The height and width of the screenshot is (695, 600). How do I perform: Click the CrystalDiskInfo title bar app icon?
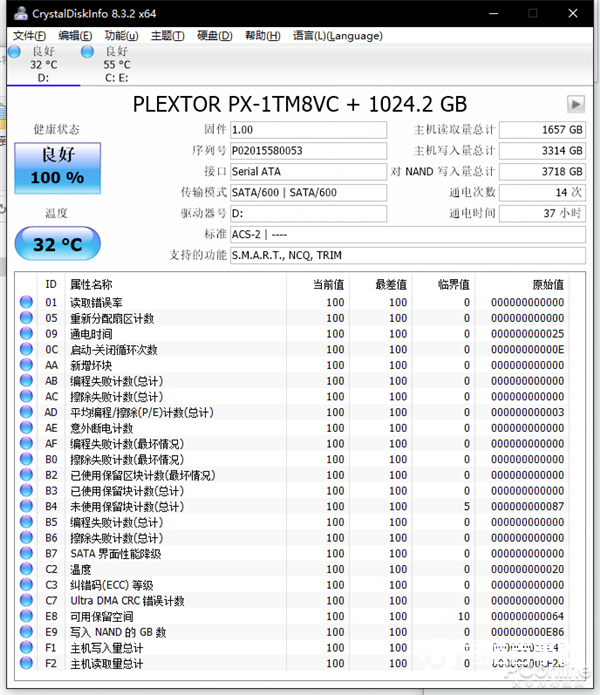click(20, 13)
